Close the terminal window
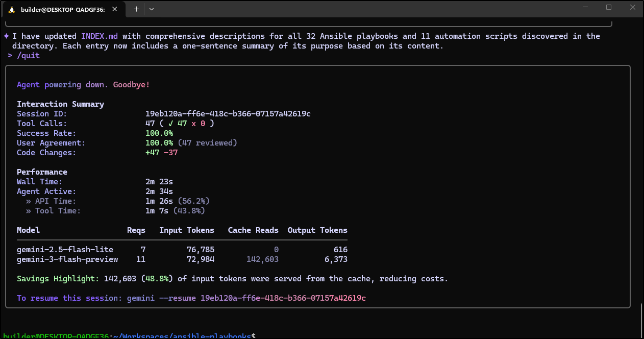This screenshot has height=339, width=644. click(x=632, y=8)
